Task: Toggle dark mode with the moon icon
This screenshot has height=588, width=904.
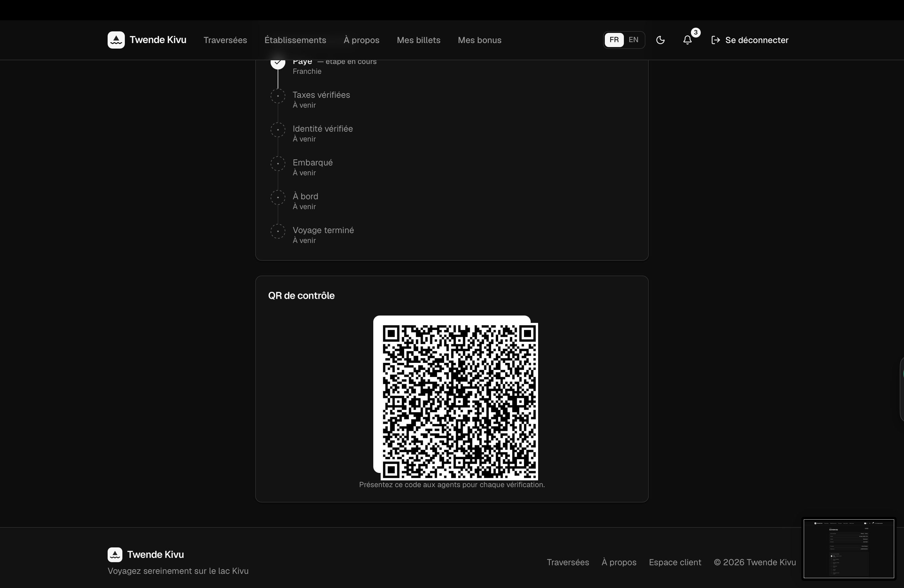Action: coord(660,40)
